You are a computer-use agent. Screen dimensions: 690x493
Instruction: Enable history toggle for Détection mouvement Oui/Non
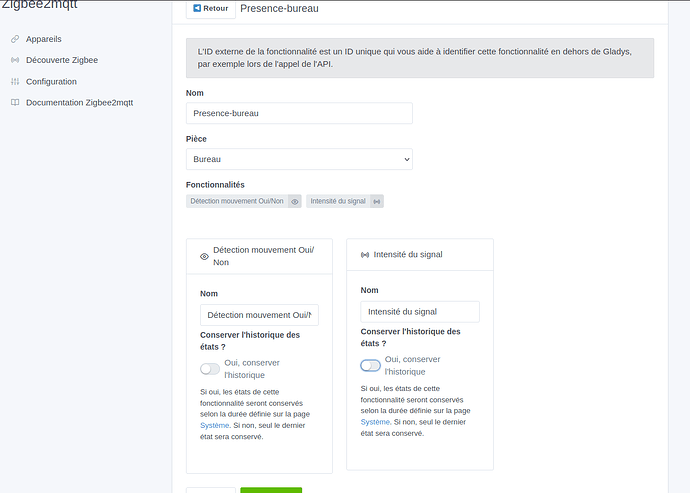(210, 369)
